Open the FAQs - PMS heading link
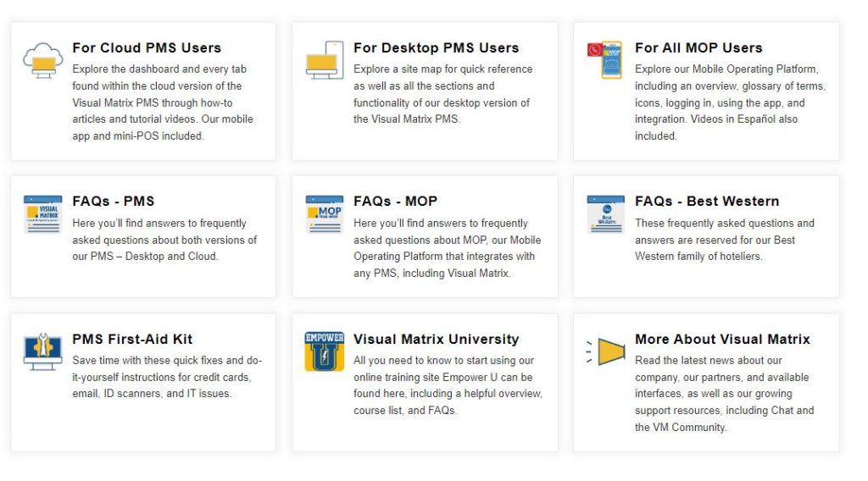Screen dimensions: 868x481 click(x=114, y=202)
